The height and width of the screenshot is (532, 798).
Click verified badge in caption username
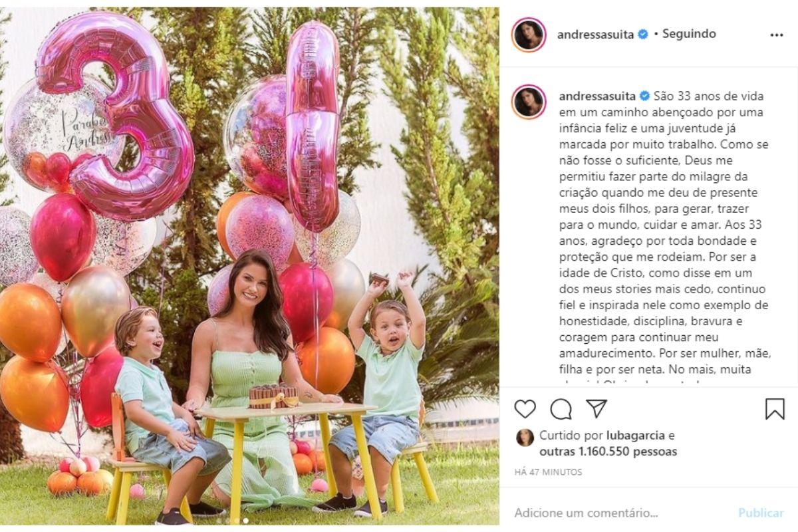pyautogui.click(x=644, y=96)
